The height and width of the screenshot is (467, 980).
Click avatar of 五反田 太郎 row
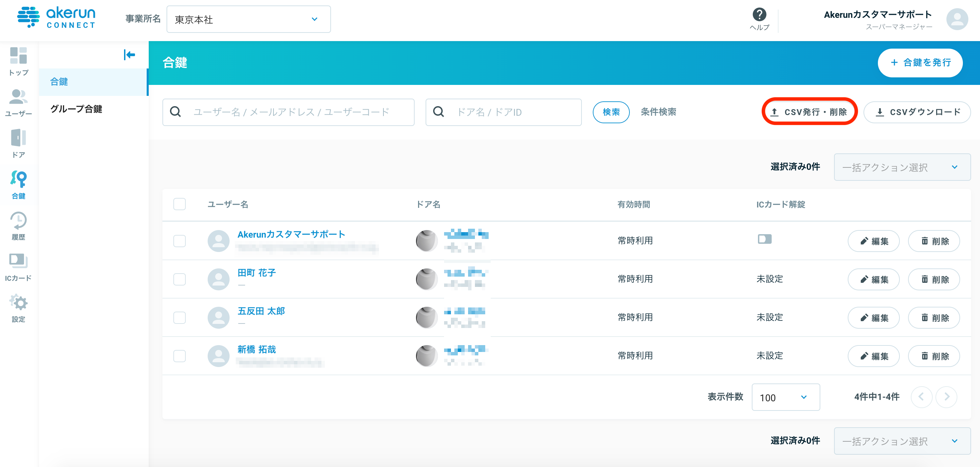[218, 318]
